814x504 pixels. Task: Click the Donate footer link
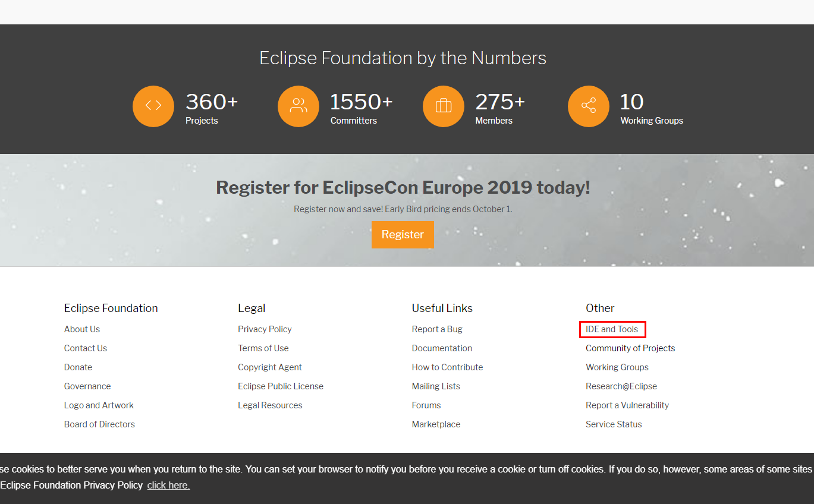pyautogui.click(x=78, y=367)
